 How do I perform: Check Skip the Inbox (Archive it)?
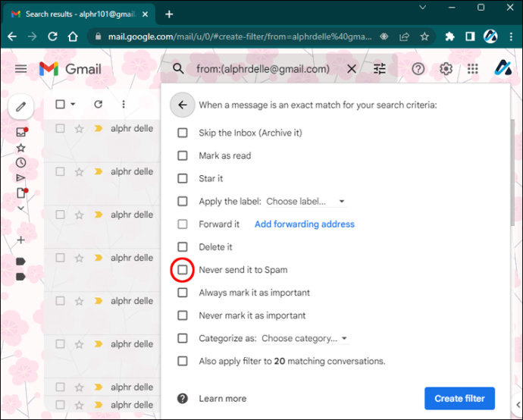(183, 133)
